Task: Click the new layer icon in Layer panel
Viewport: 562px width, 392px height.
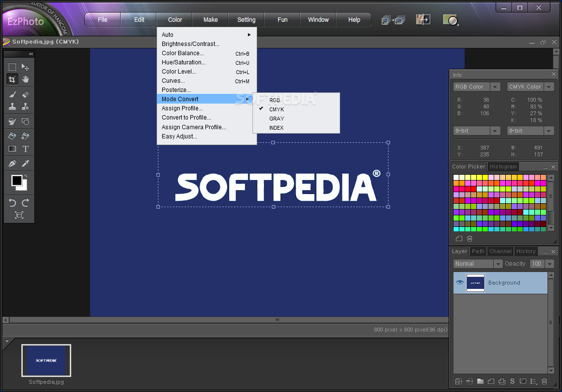Action: (x=491, y=381)
